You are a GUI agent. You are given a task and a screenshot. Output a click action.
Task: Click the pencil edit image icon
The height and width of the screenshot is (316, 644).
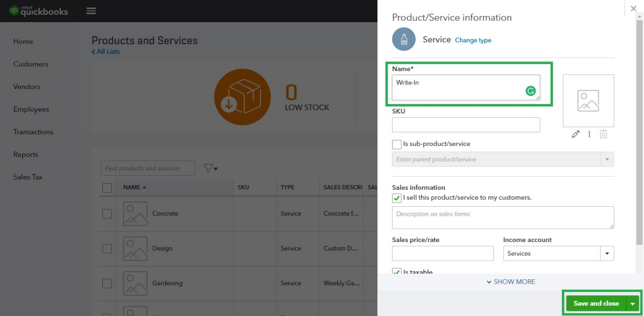click(x=575, y=134)
